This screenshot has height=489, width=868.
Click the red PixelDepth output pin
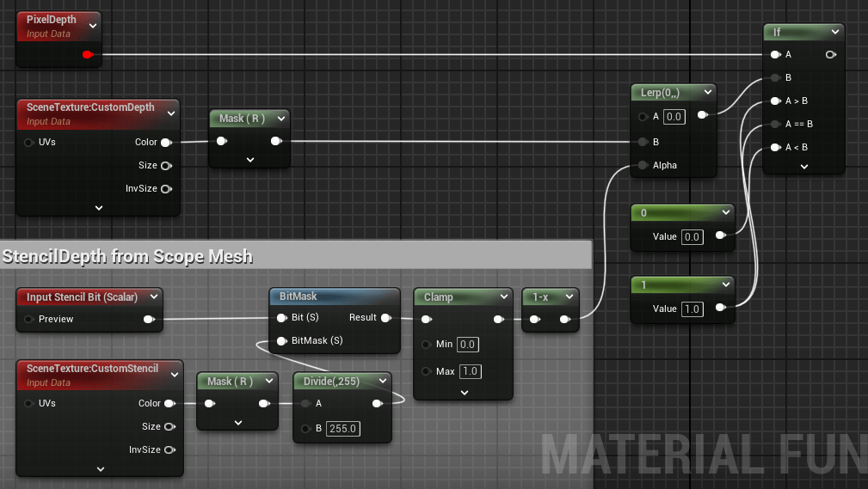(87, 55)
